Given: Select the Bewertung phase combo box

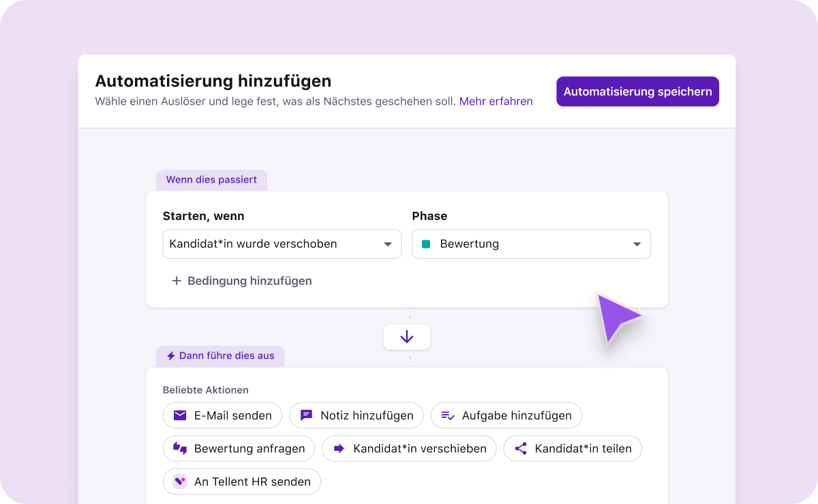Looking at the screenshot, I should [x=531, y=244].
